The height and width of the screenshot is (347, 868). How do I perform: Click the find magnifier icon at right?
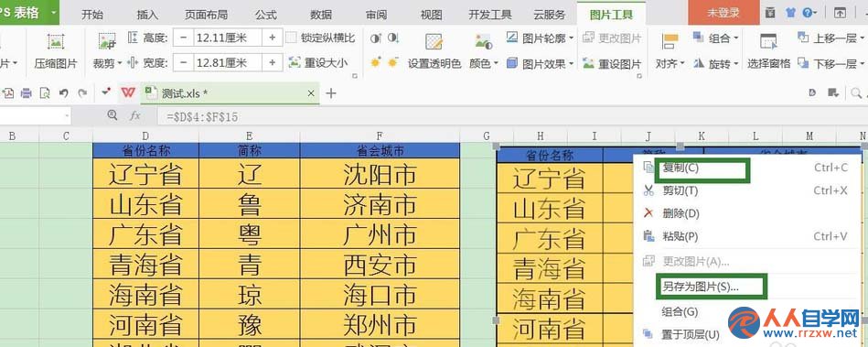pos(856,93)
